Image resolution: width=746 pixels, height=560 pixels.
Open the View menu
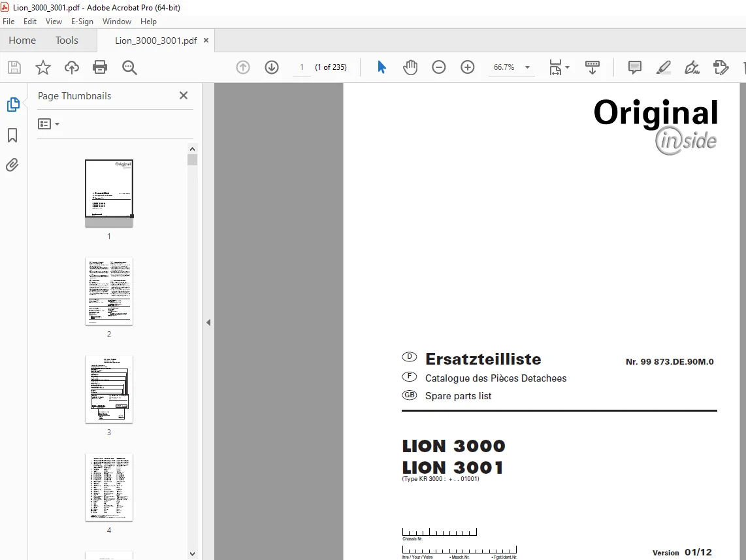tap(54, 22)
